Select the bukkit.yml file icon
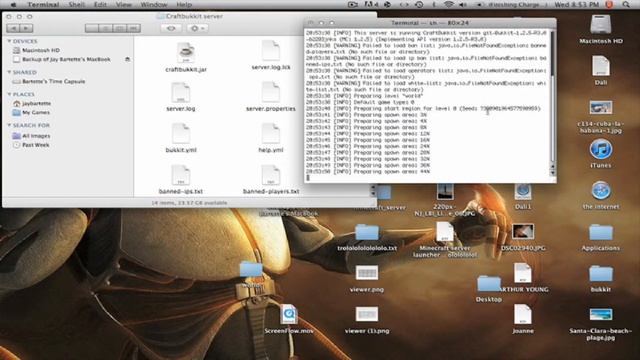Viewport: 640px width, 360px height. (x=180, y=134)
